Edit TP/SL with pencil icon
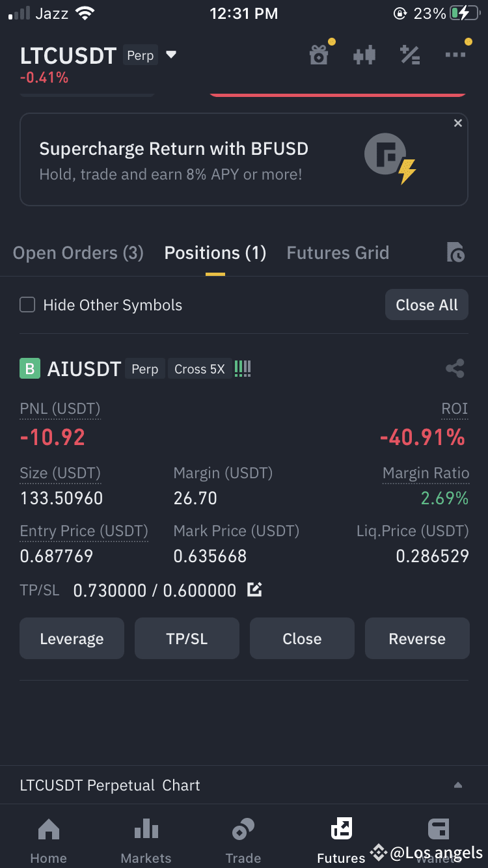 pyautogui.click(x=254, y=590)
